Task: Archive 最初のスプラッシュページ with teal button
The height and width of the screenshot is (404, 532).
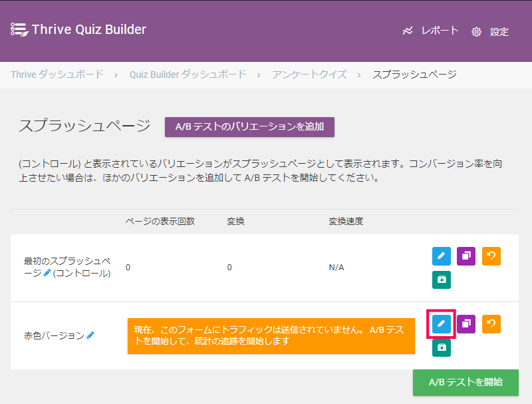Action: [441, 280]
